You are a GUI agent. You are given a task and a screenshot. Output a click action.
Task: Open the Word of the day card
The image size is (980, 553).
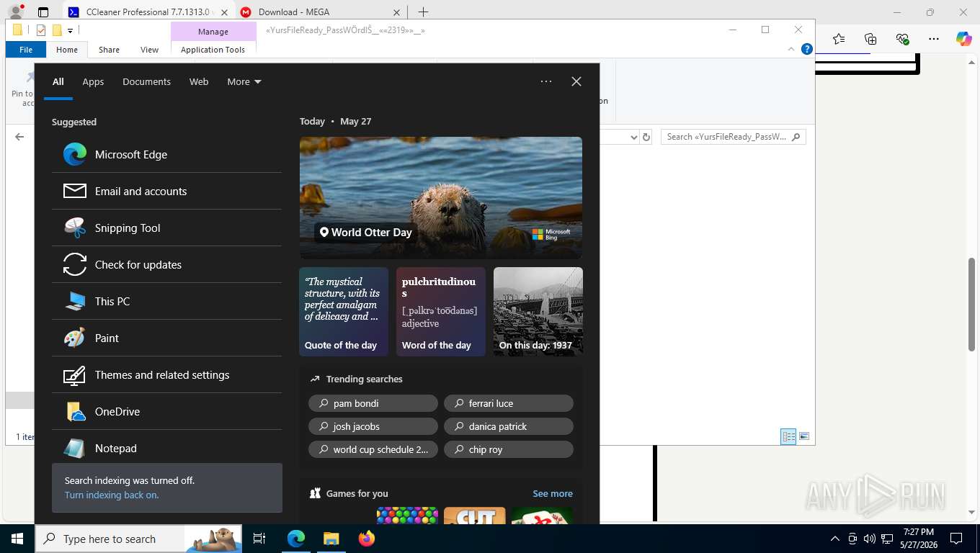(441, 312)
